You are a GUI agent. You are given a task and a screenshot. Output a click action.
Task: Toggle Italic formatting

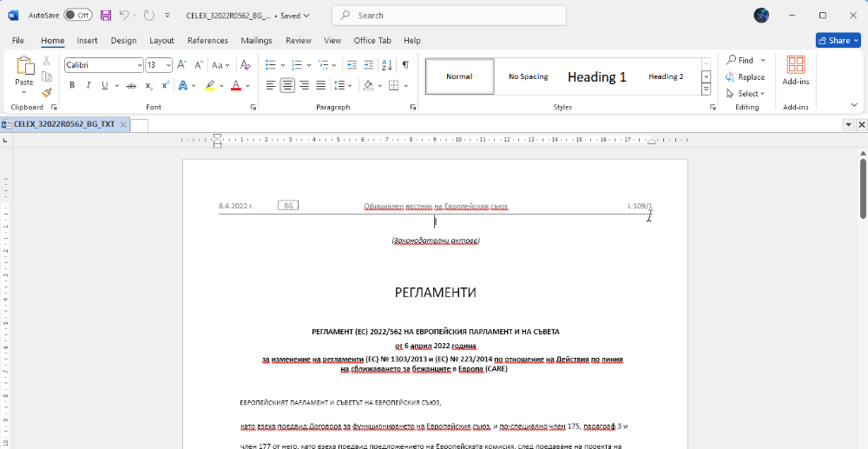point(88,86)
